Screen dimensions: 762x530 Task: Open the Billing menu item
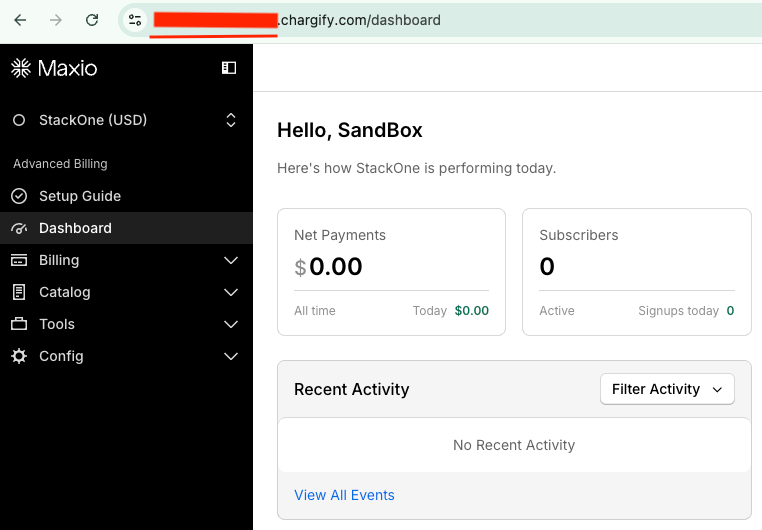(x=126, y=260)
